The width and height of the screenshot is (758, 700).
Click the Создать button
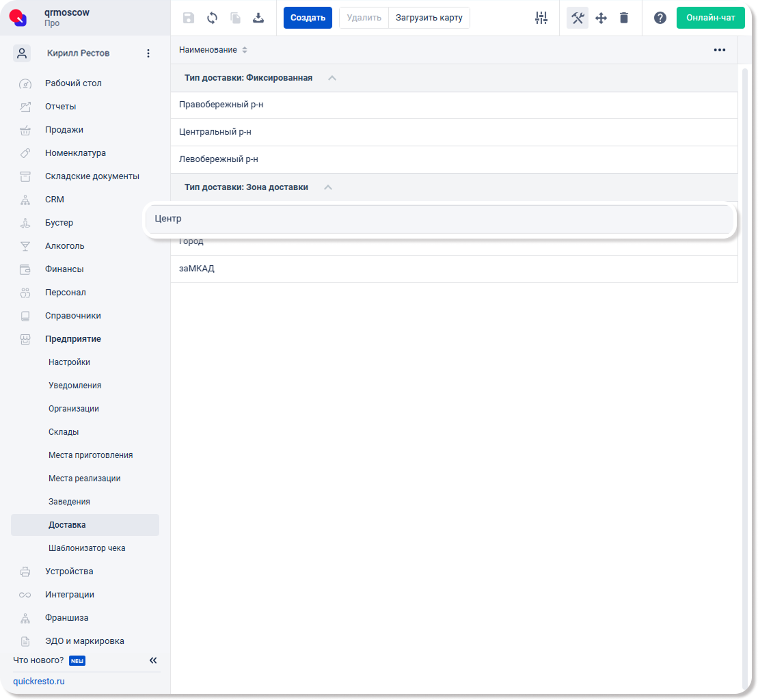(x=308, y=18)
